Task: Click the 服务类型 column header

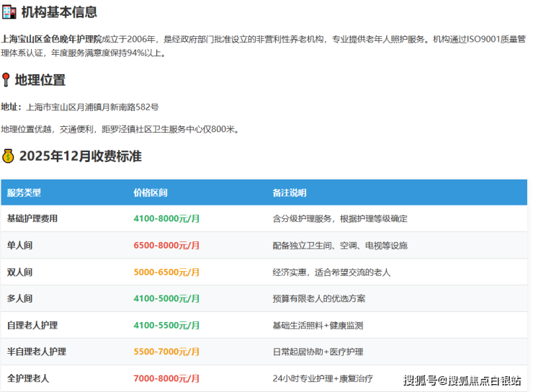Action: [24, 193]
